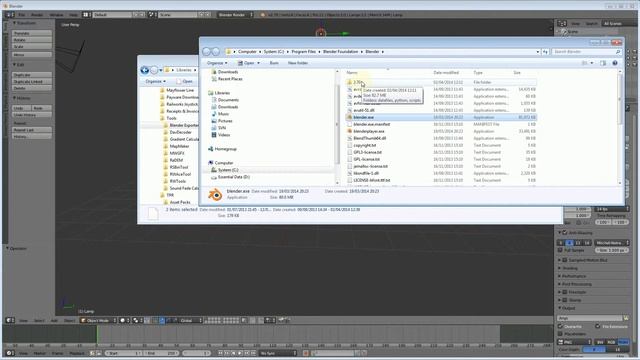The image size is (640, 360).
Task: Click Program Files in the address bar
Action: 303,52
